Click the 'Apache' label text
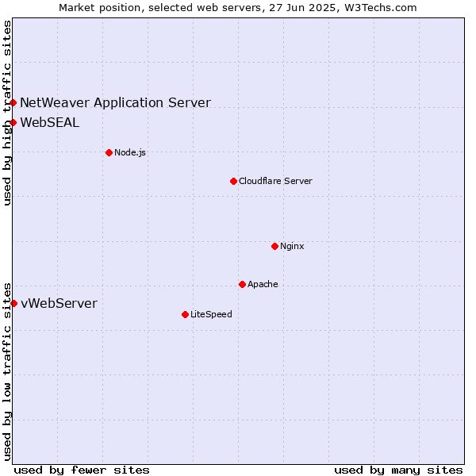This screenshot has height=476, width=476. [x=263, y=284]
